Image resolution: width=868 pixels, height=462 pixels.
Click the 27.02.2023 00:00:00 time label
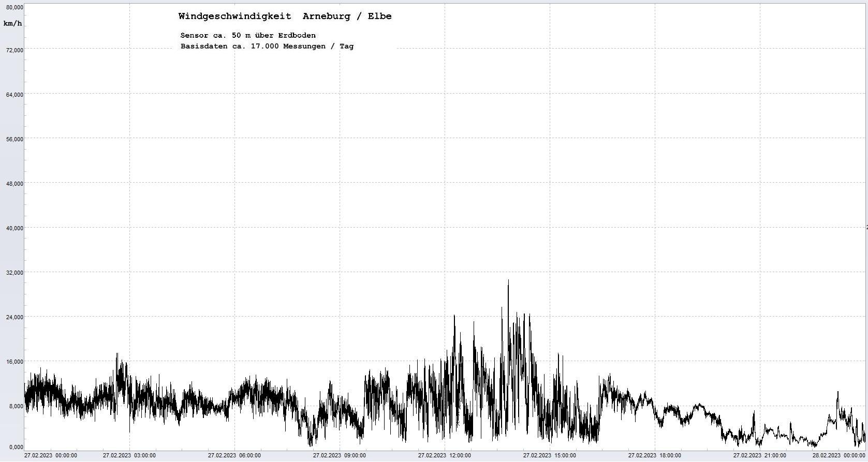[51, 456]
